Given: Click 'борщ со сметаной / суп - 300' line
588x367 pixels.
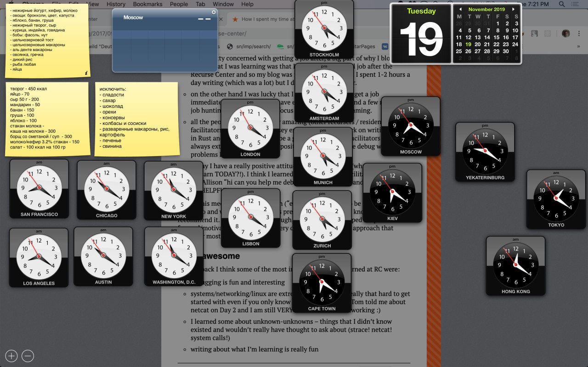Looking at the screenshot, I should point(41,136).
